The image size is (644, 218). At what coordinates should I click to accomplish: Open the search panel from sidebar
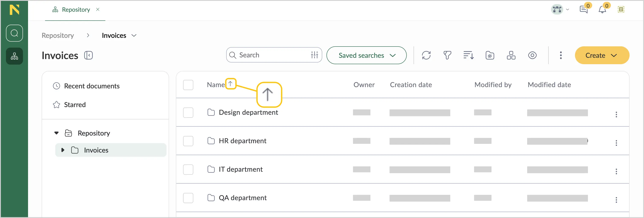point(14,33)
